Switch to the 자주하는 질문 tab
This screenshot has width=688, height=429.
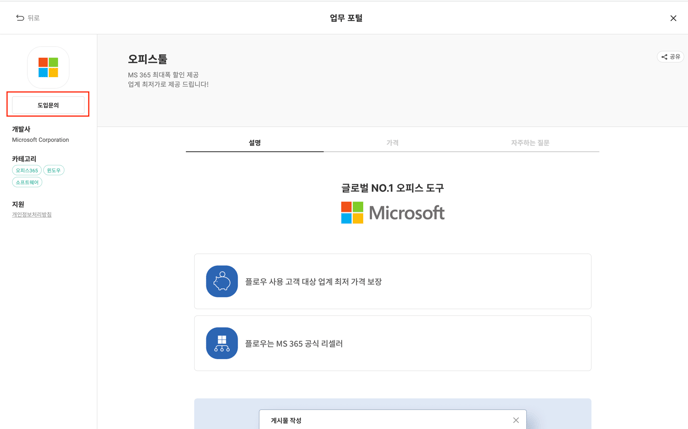pos(530,143)
